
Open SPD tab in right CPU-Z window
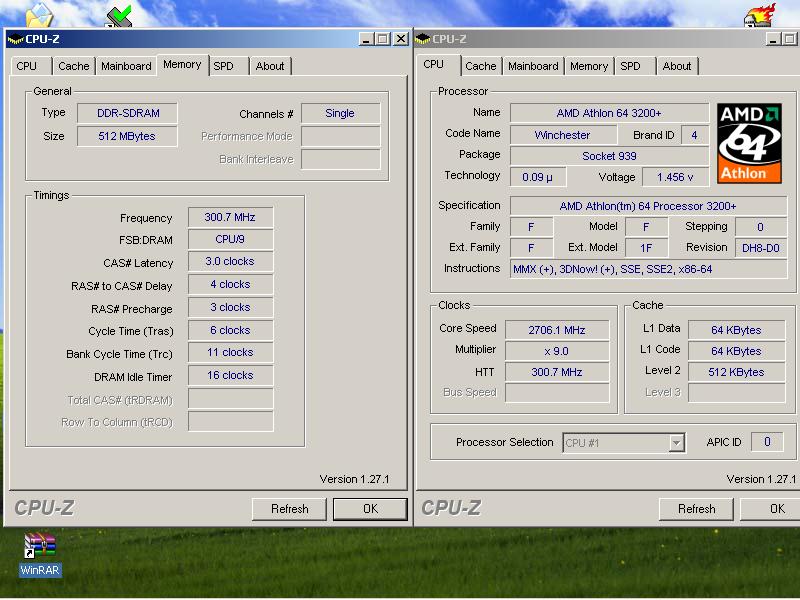point(631,66)
